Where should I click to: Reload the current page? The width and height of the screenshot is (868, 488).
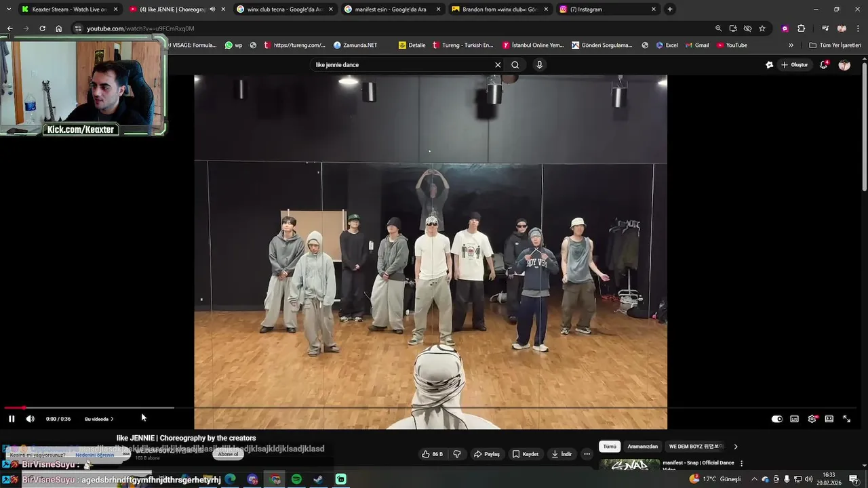coord(42,28)
